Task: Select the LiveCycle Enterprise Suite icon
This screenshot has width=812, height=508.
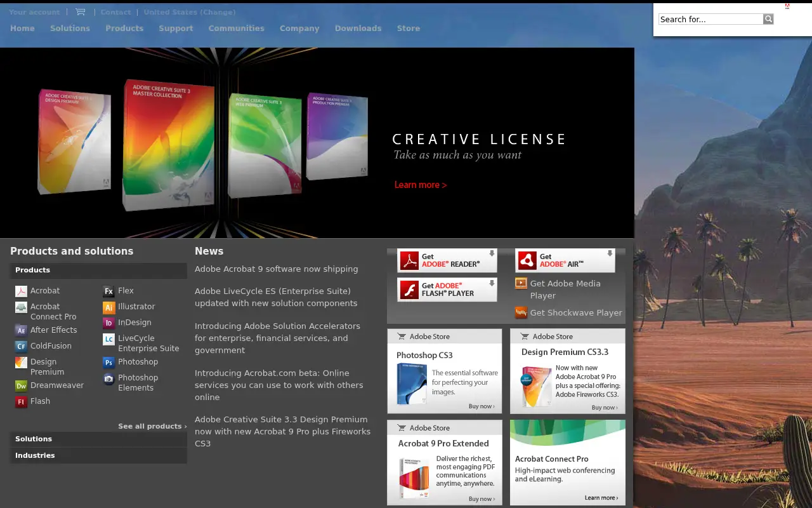Action: tap(108, 339)
